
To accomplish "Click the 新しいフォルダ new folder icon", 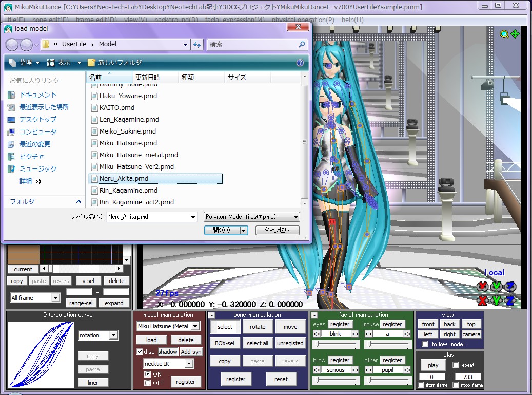I will tap(91, 63).
